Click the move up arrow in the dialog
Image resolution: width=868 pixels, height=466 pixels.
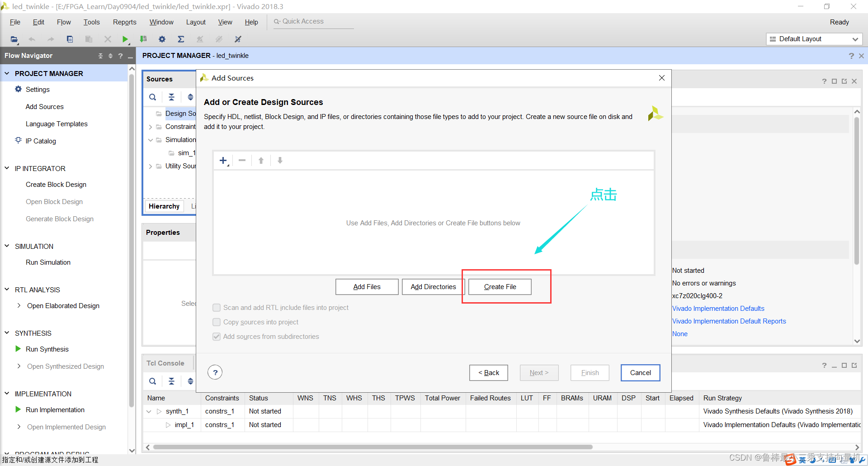(x=261, y=161)
